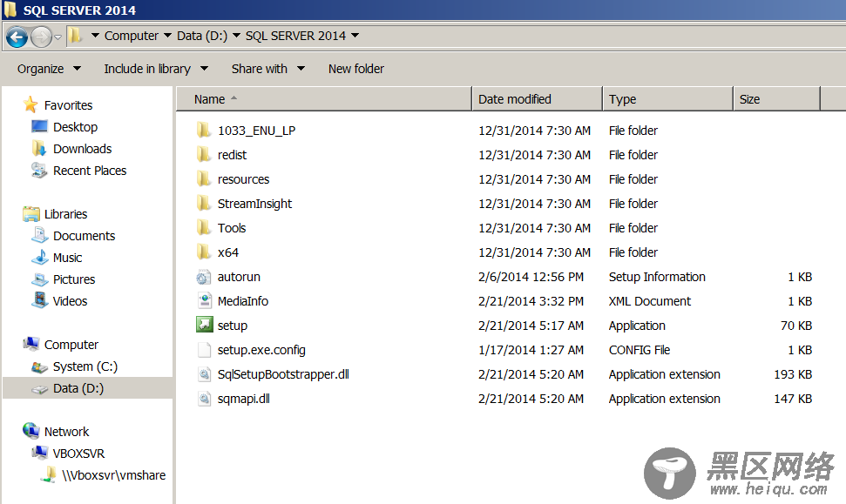This screenshot has height=504, width=846.
Task: Select Recent Places icon in sidebar
Action: point(39,171)
